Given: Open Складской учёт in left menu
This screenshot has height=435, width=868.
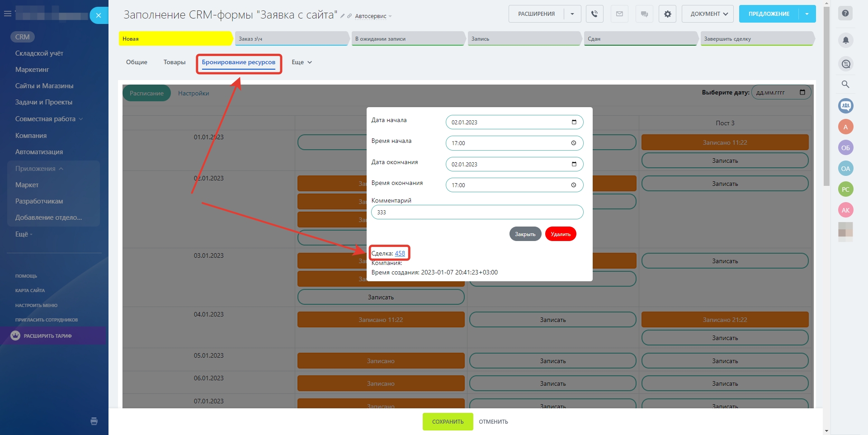Looking at the screenshot, I should pos(39,53).
